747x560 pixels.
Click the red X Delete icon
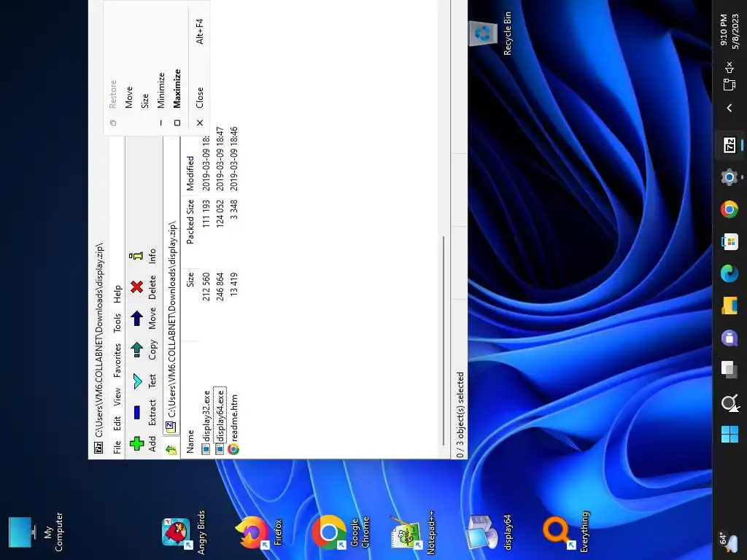click(136, 287)
